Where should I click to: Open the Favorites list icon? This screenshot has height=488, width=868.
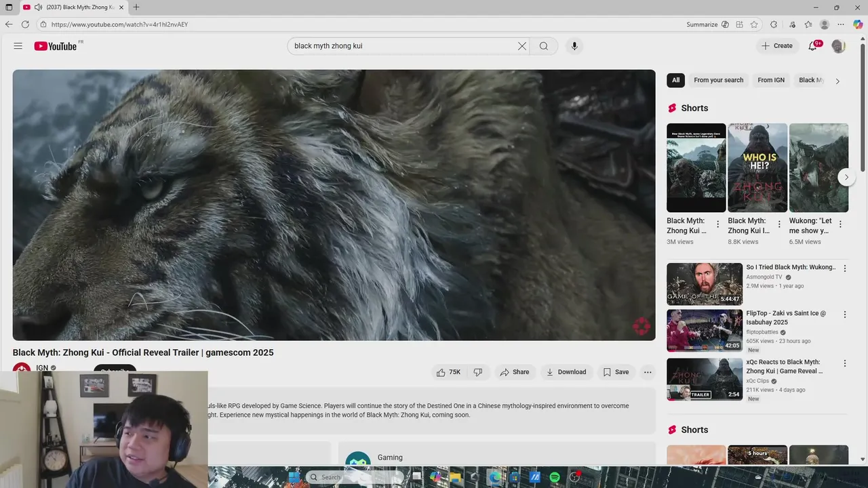(x=808, y=24)
